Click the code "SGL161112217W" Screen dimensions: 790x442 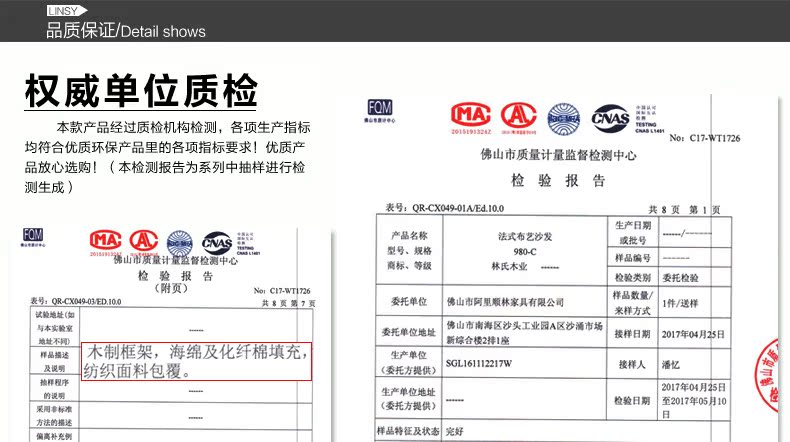pos(479,363)
